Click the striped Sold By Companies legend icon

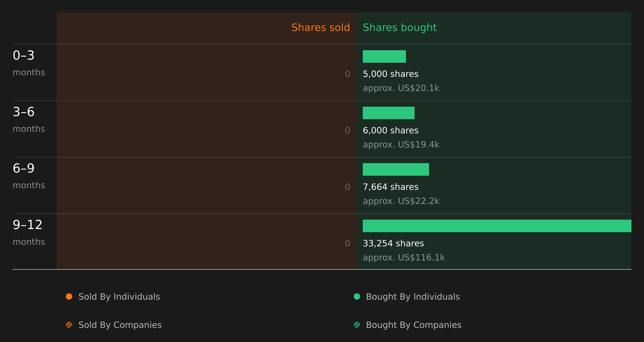(x=69, y=325)
